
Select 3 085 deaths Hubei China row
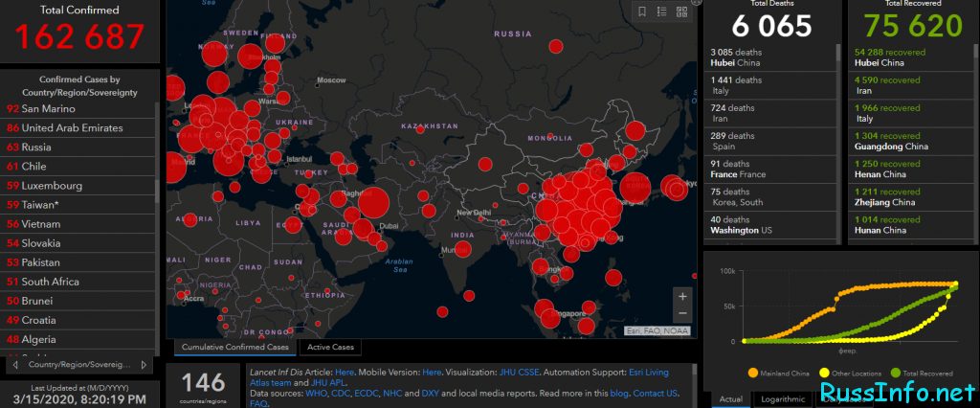[770, 57]
